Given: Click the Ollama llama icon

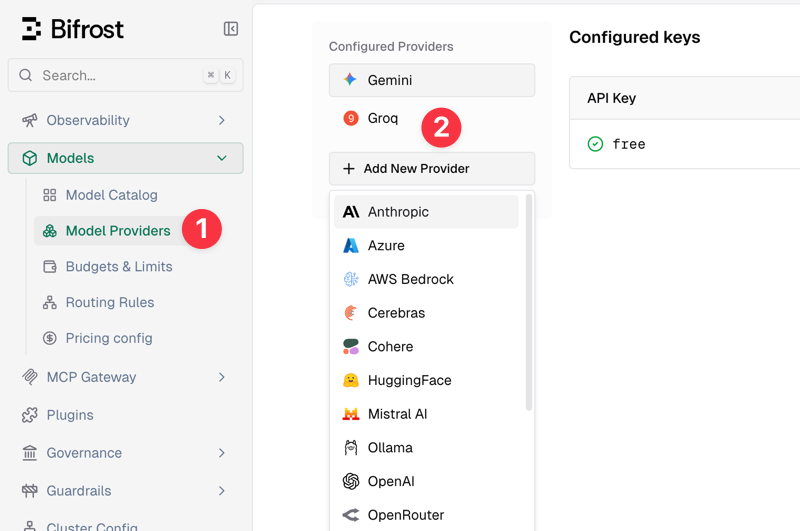Looking at the screenshot, I should [x=351, y=447].
